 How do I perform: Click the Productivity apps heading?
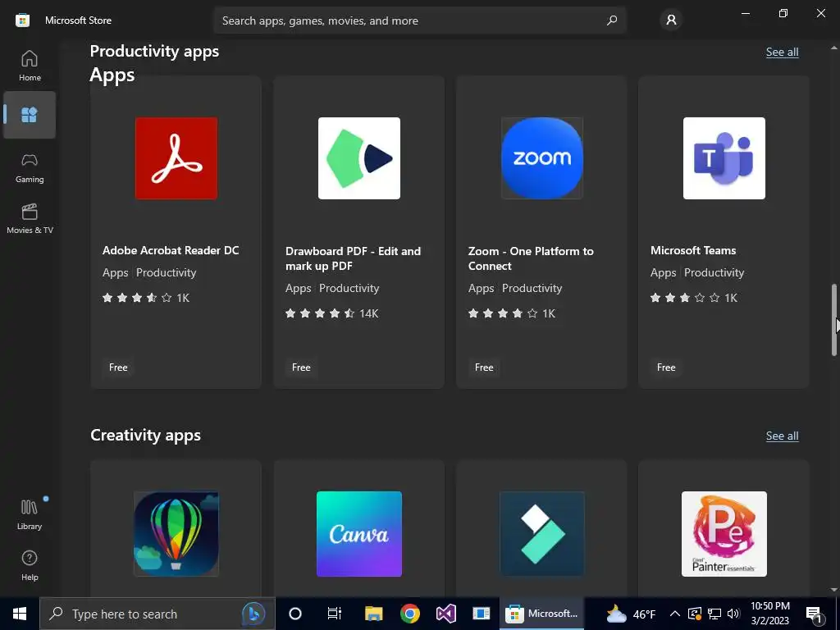pyautogui.click(x=154, y=52)
